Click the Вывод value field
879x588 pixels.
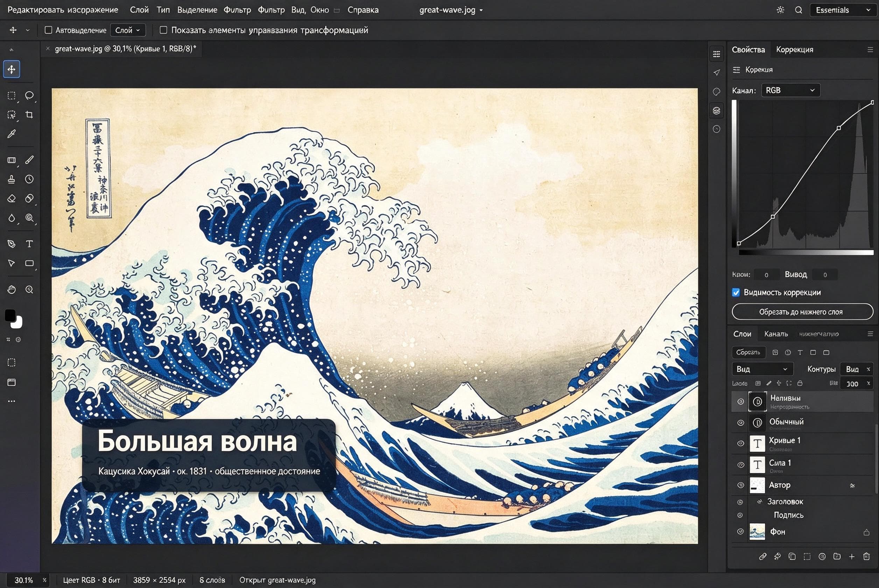(825, 275)
